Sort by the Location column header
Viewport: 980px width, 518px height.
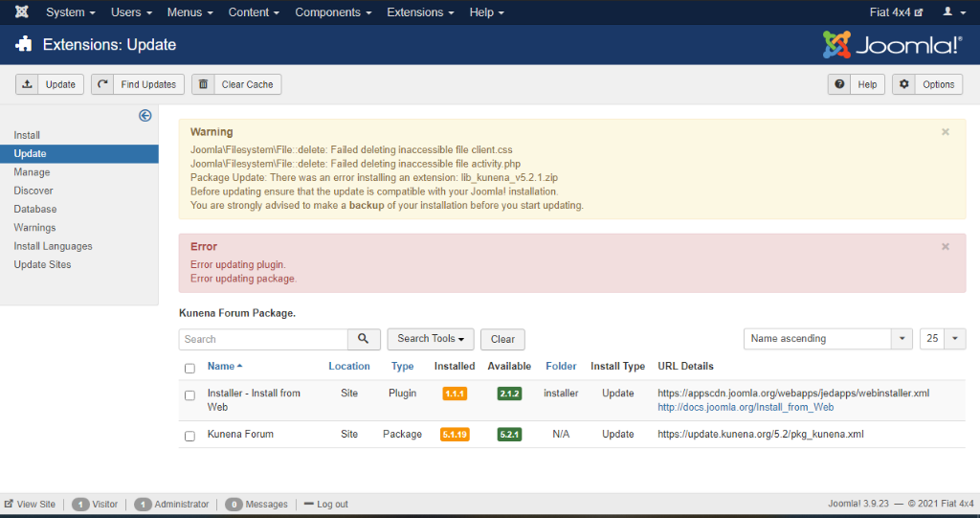(x=349, y=366)
